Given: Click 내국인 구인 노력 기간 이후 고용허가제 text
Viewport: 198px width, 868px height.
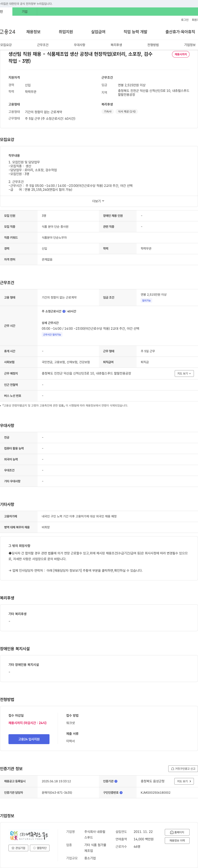Looking at the screenshot, I should point(79,517).
